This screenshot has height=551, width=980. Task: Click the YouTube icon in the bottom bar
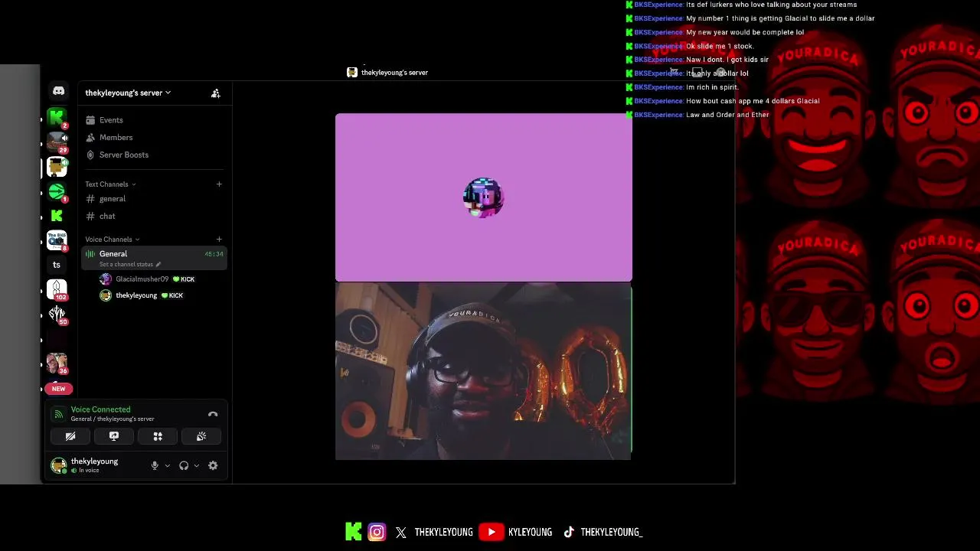click(x=491, y=532)
